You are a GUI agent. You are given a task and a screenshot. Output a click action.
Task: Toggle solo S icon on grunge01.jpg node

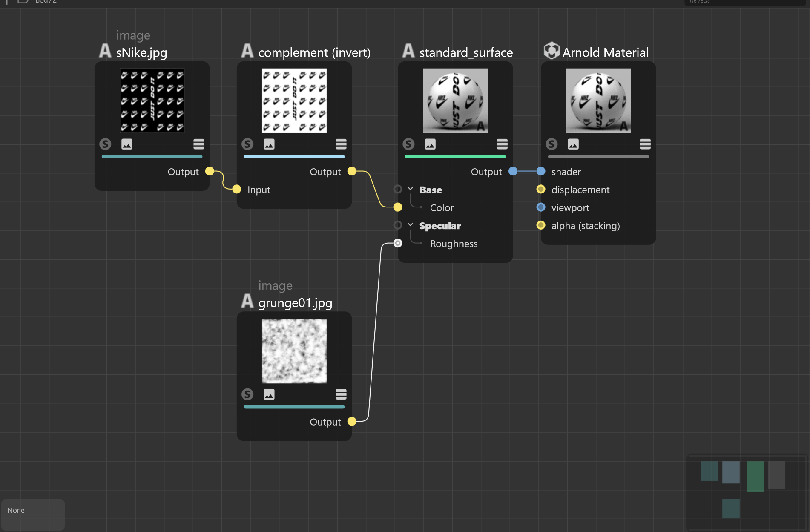click(247, 394)
